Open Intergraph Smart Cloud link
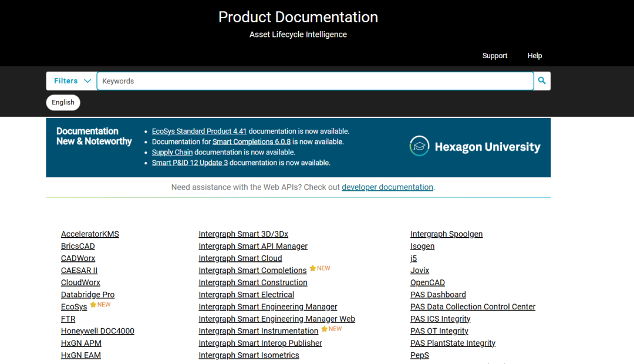The width and height of the screenshot is (634, 364). coord(240,258)
